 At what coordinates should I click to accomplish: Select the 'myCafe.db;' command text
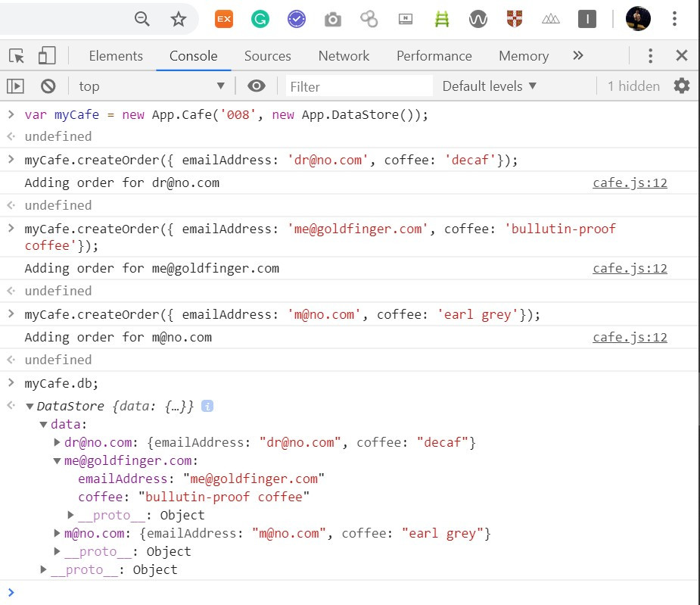[x=61, y=383]
